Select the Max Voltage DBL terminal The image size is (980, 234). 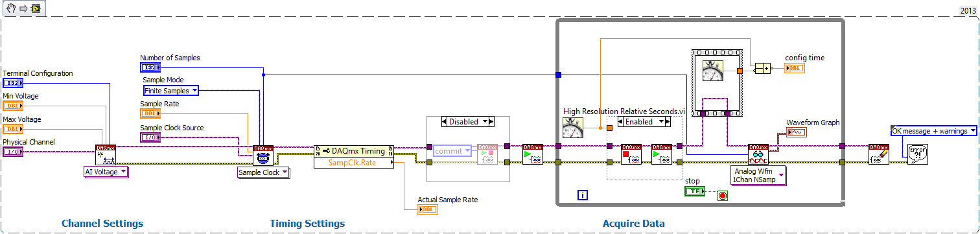13,129
